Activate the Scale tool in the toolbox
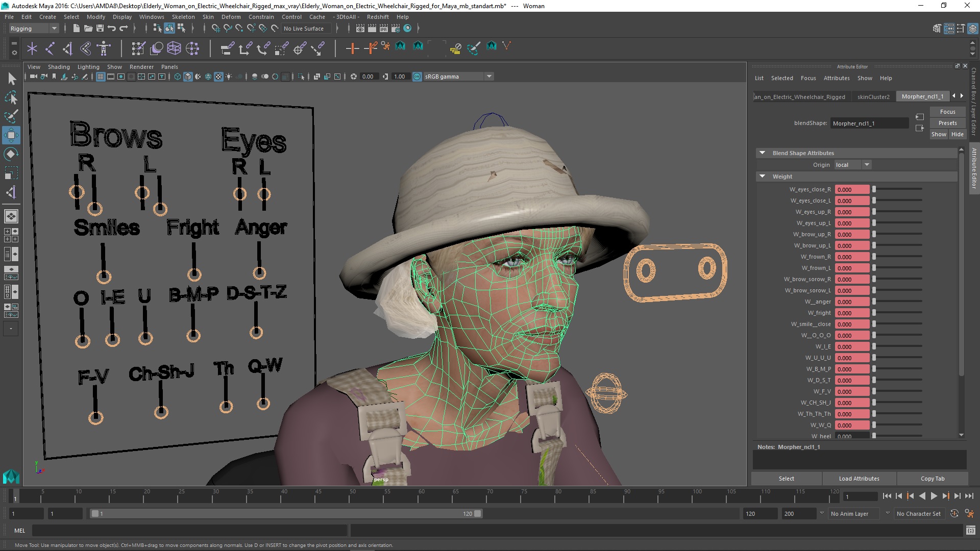 pyautogui.click(x=11, y=173)
